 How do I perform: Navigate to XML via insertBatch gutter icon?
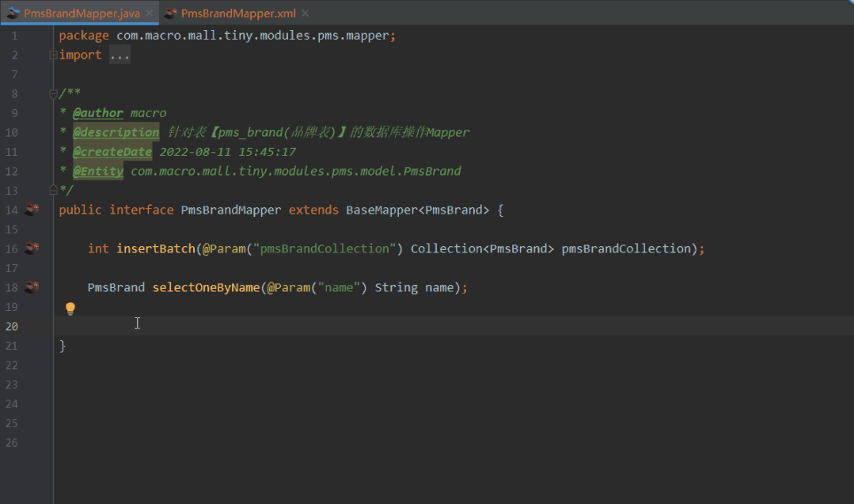(x=32, y=248)
